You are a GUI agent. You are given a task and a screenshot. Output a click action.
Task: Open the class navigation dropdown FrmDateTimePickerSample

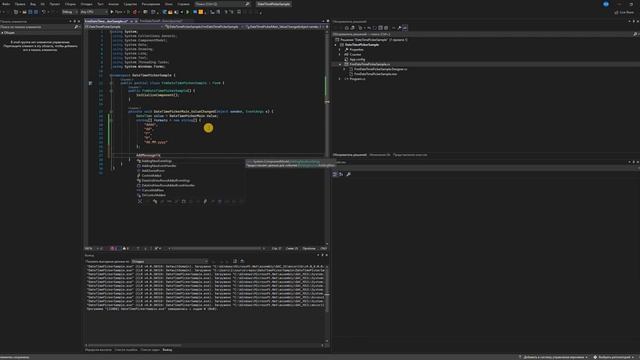[204, 27]
